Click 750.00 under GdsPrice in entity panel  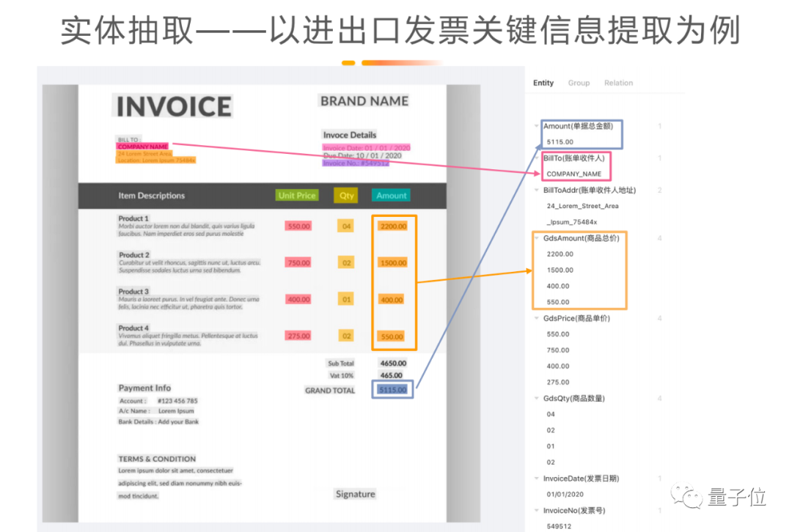pyautogui.click(x=557, y=350)
